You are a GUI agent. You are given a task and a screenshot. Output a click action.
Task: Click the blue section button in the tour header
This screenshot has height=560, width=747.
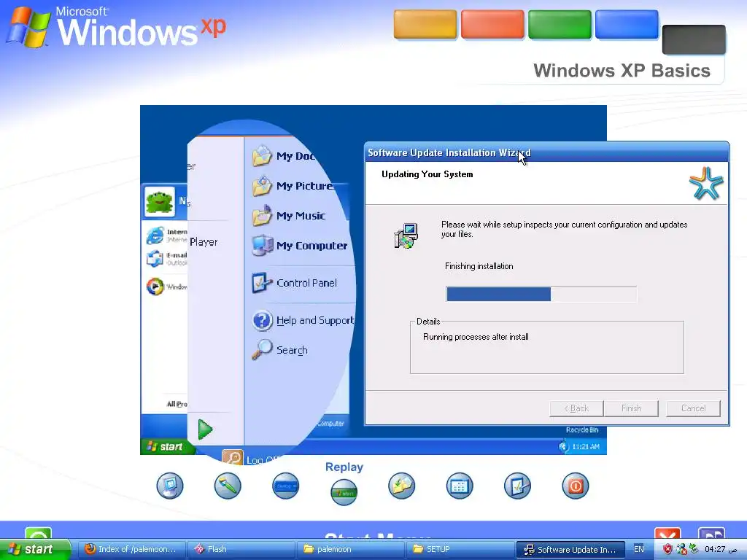tap(627, 24)
